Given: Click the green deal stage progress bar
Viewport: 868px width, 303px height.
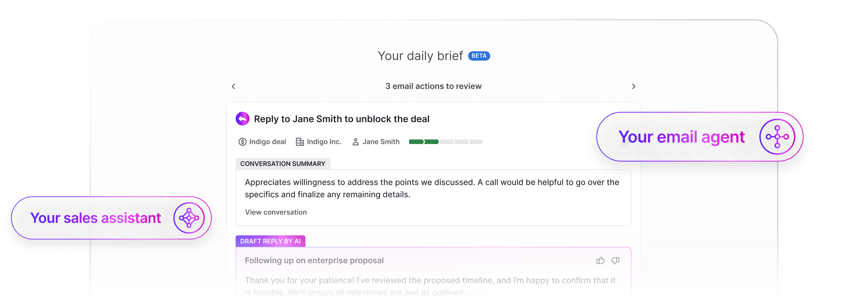Looking at the screenshot, I should [445, 142].
